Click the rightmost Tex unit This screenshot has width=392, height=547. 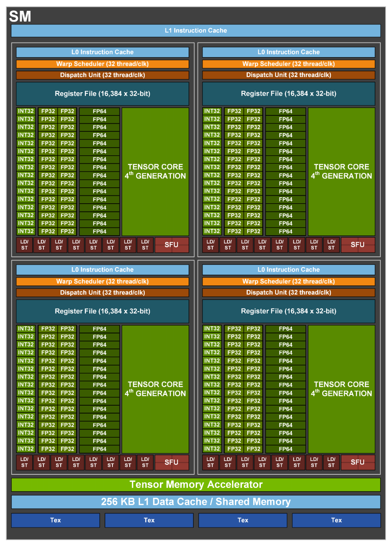[337, 520]
